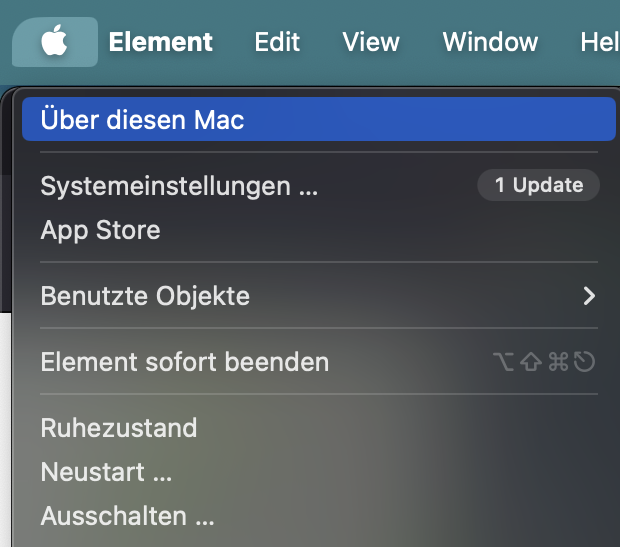Open the Window menu
Screen dimensions: 620x547
click(x=490, y=42)
